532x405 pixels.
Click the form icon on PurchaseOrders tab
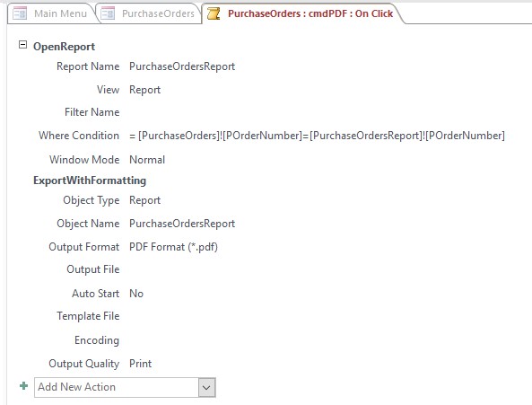(108, 13)
